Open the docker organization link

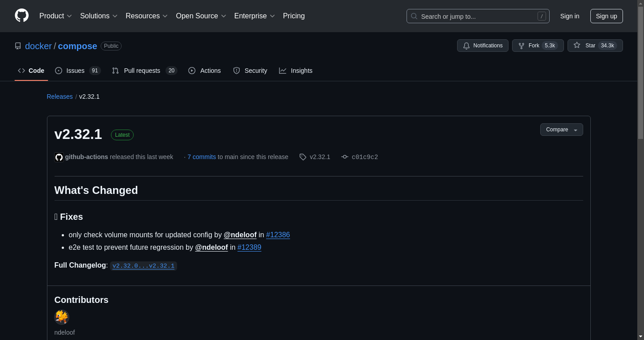click(x=38, y=46)
